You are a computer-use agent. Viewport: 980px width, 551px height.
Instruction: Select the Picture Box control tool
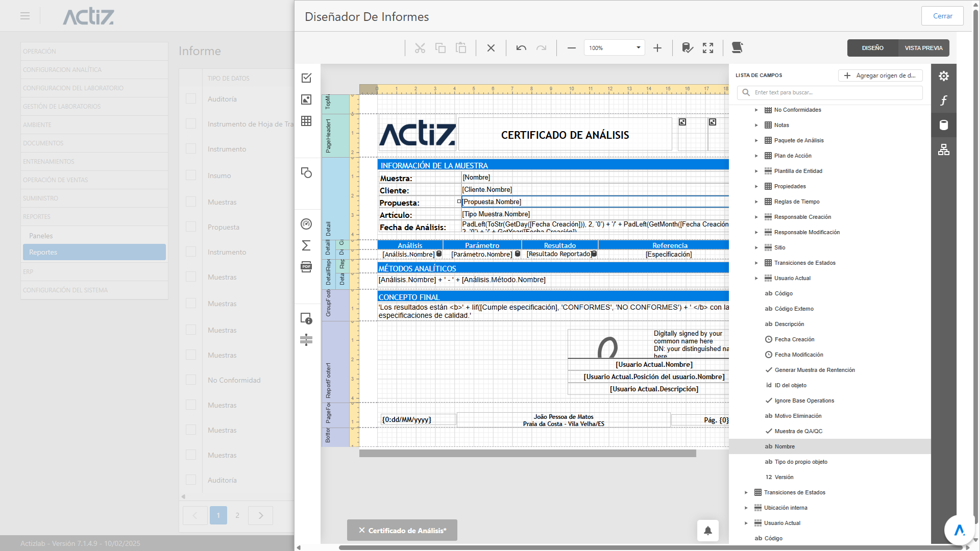pos(306,99)
